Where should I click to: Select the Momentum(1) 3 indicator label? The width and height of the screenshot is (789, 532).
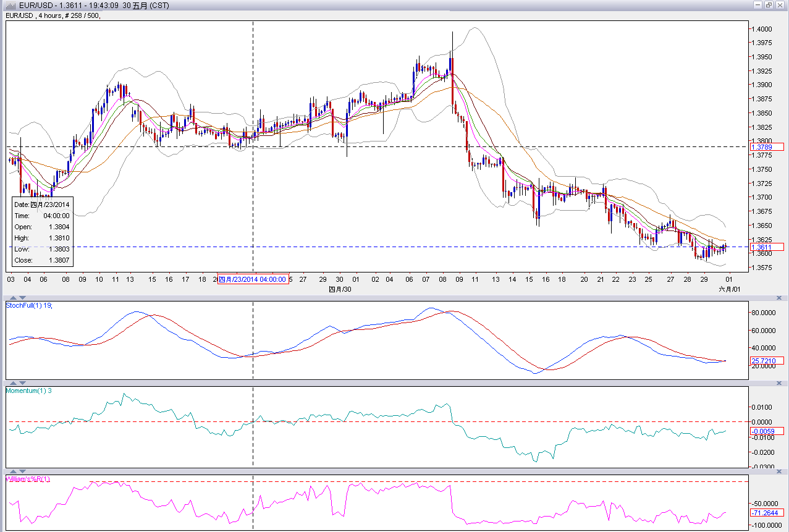[28, 391]
